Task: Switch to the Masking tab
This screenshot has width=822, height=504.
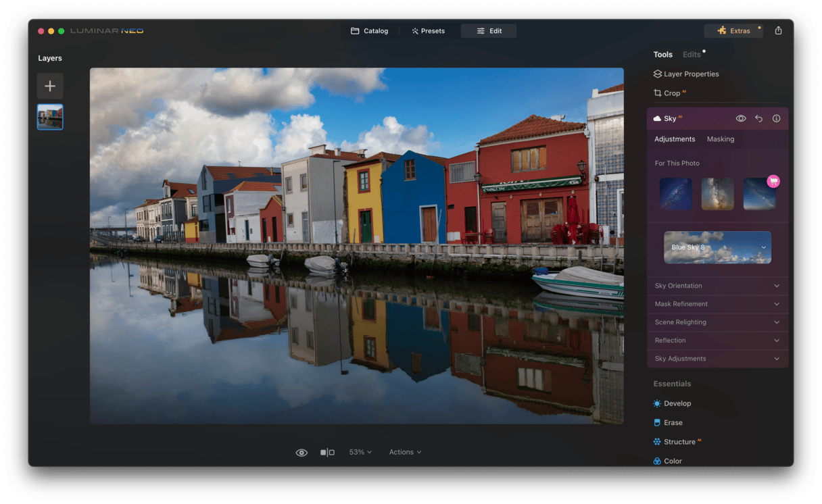Action: tap(720, 139)
